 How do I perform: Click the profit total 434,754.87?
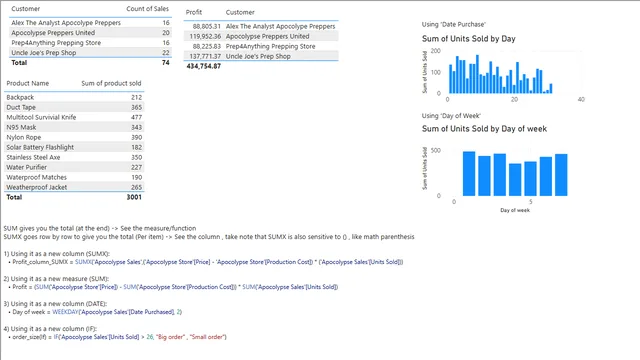pos(204,66)
